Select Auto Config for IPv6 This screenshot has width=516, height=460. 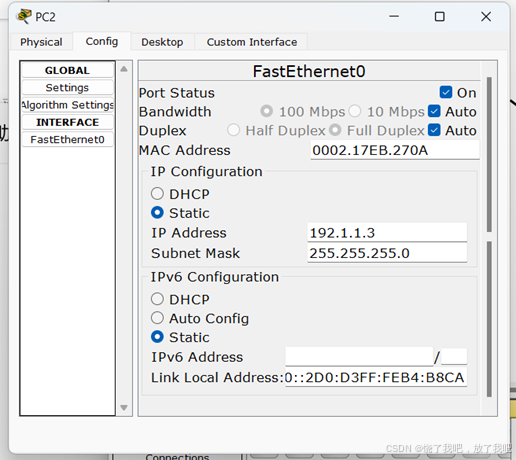coord(157,318)
